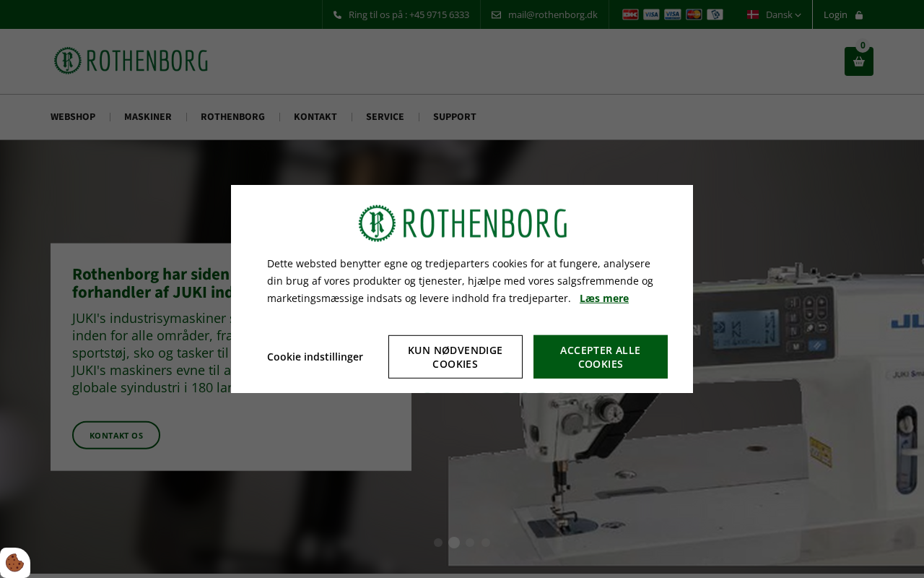Click the Dankort payment icon
The image size is (924, 578).
[x=630, y=14]
